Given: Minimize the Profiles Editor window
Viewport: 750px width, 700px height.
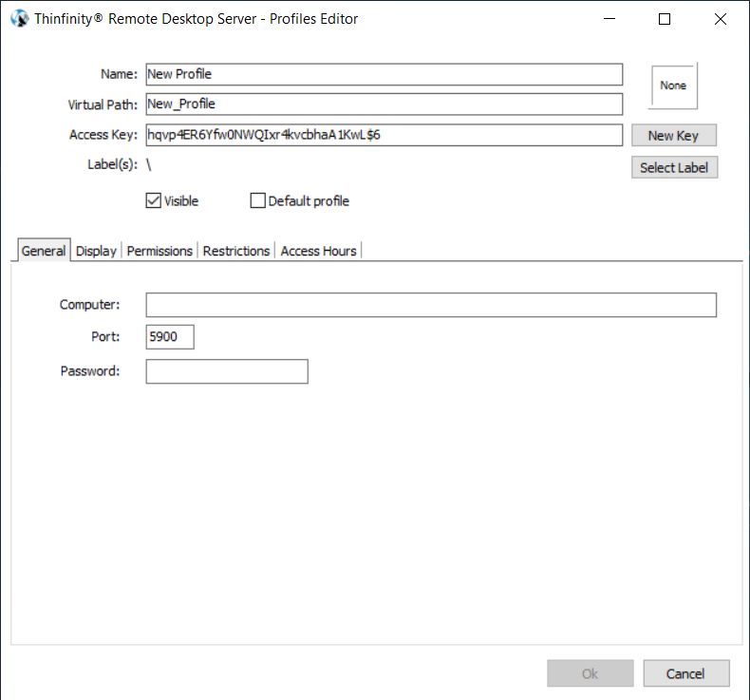Looking at the screenshot, I should (x=609, y=19).
